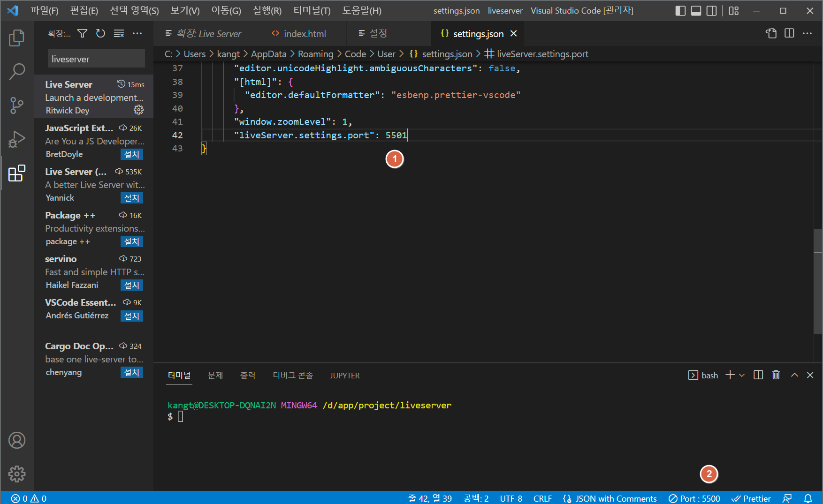Switch to the 문제 panel tab
Image resolution: width=823 pixels, height=504 pixels.
pyautogui.click(x=215, y=375)
